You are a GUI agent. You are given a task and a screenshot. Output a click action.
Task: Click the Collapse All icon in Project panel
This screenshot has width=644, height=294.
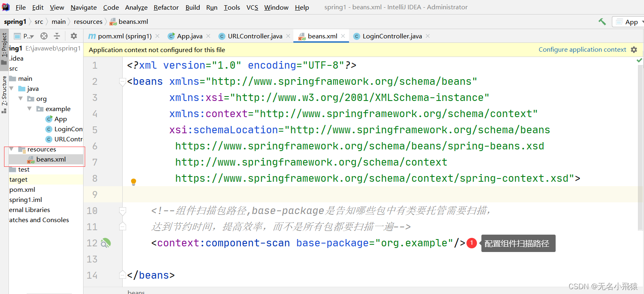click(x=57, y=36)
